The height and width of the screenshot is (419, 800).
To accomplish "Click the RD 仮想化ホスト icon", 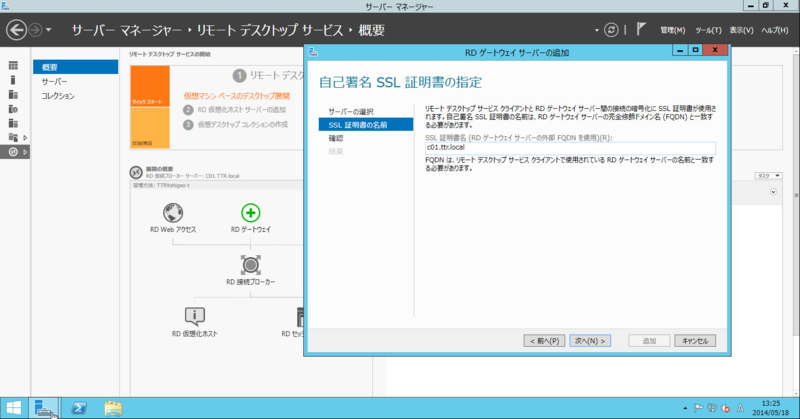I will [x=194, y=316].
